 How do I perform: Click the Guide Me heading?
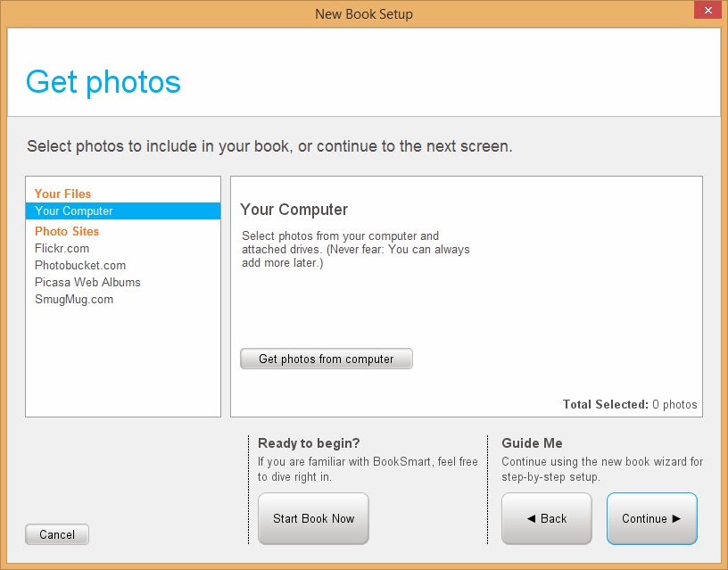tap(533, 443)
